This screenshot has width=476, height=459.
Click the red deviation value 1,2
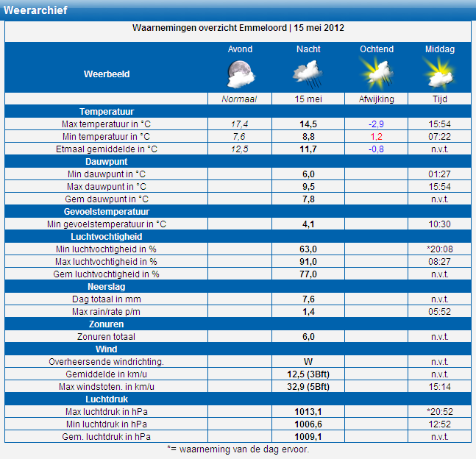[x=376, y=137]
